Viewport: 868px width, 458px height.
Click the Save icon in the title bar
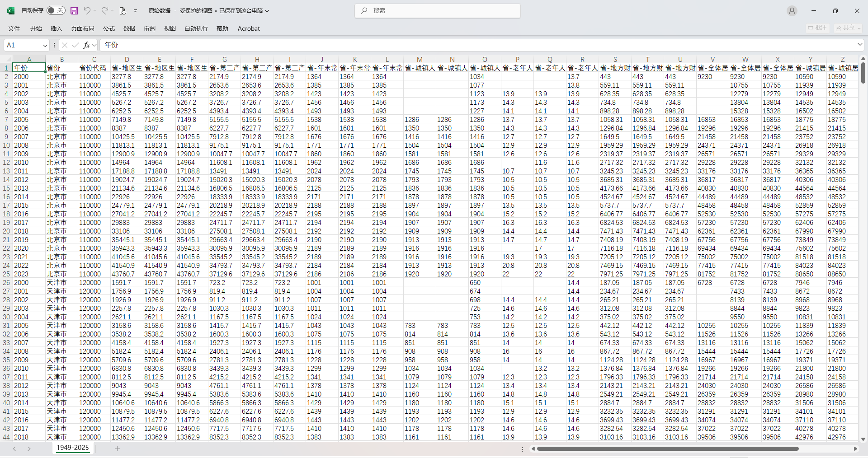tap(74, 10)
